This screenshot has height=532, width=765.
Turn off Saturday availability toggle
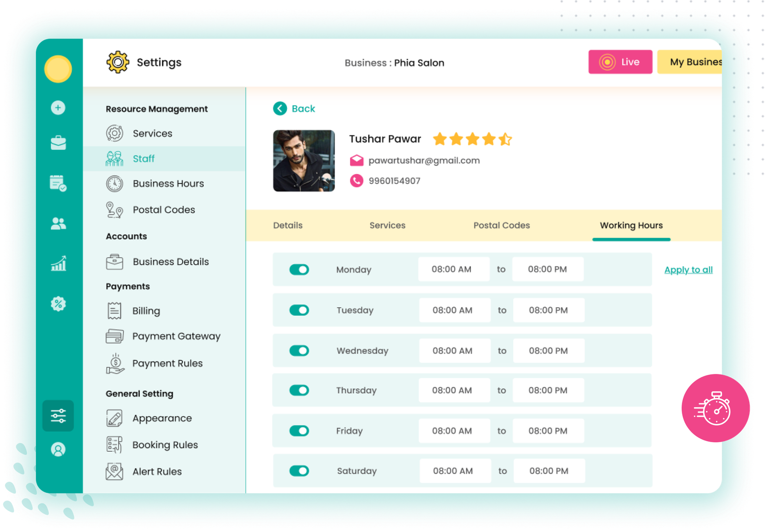[x=299, y=471]
